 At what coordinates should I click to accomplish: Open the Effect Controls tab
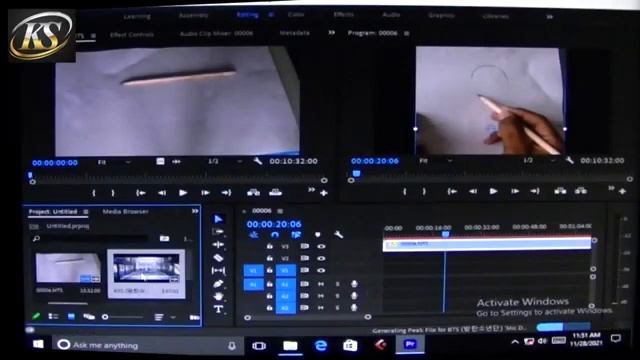pos(132,35)
